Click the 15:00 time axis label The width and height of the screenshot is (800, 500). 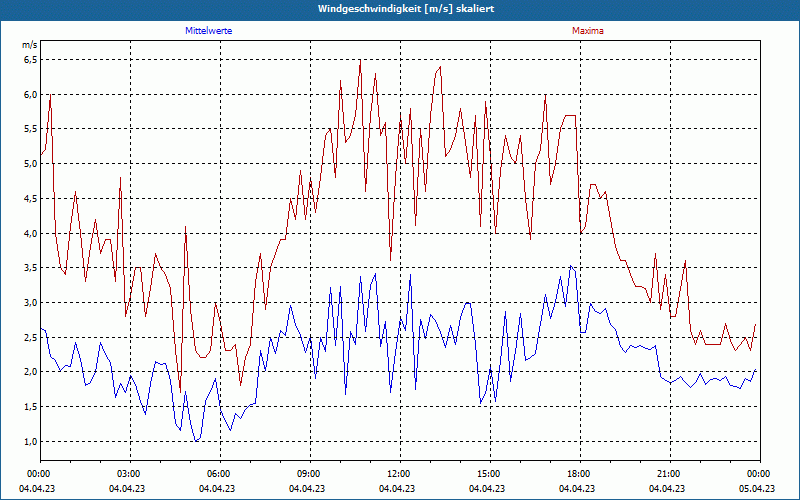[490, 474]
